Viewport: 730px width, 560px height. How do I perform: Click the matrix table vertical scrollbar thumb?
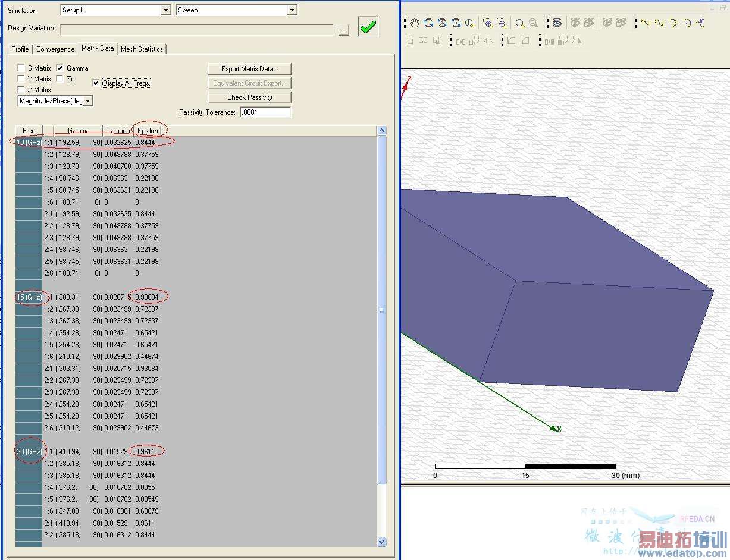click(381, 309)
